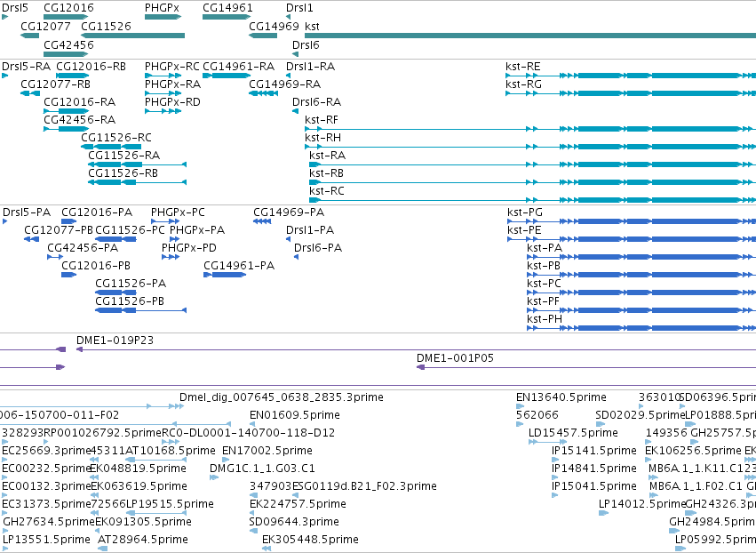Screen dimensions: 756x553
Task: Open the kst-RE transcript label
Action: pyautogui.click(x=523, y=66)
